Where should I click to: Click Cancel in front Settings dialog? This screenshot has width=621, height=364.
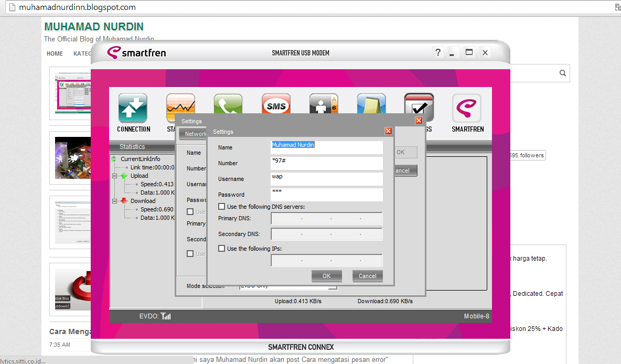tap(368, 276)
